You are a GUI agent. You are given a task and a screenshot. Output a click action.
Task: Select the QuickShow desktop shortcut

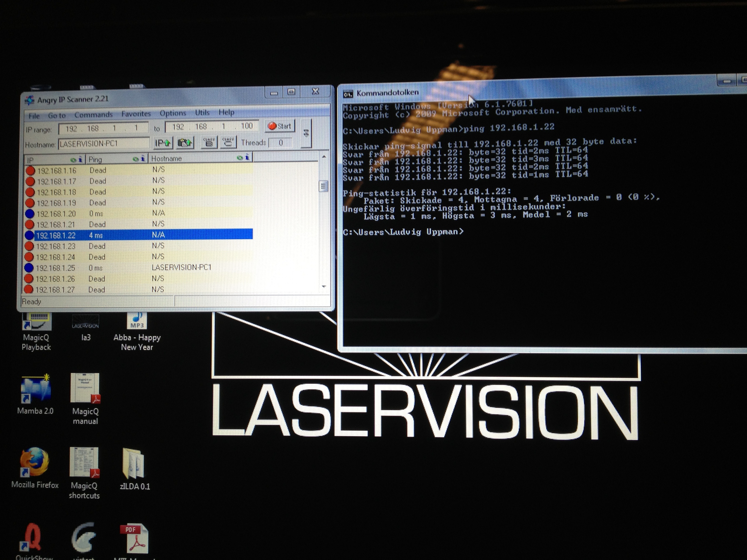[x=34, y=541]
